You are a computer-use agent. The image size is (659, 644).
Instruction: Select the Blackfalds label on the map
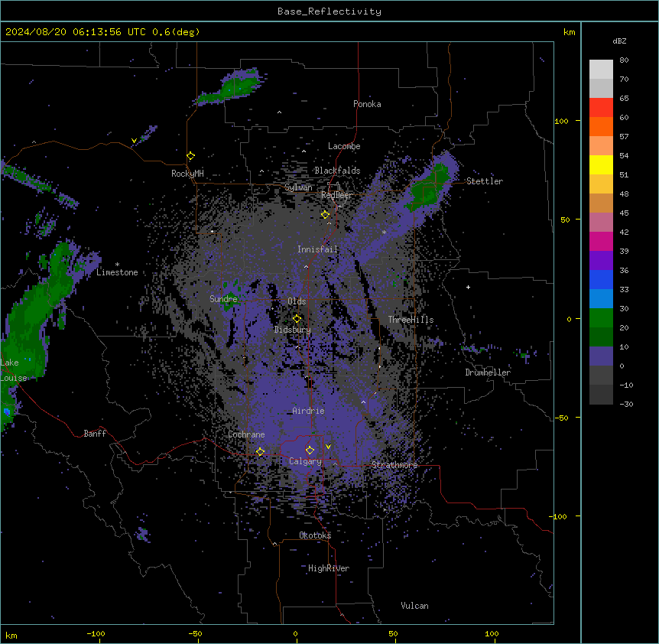pyautogui.click(x=337, y=171)
